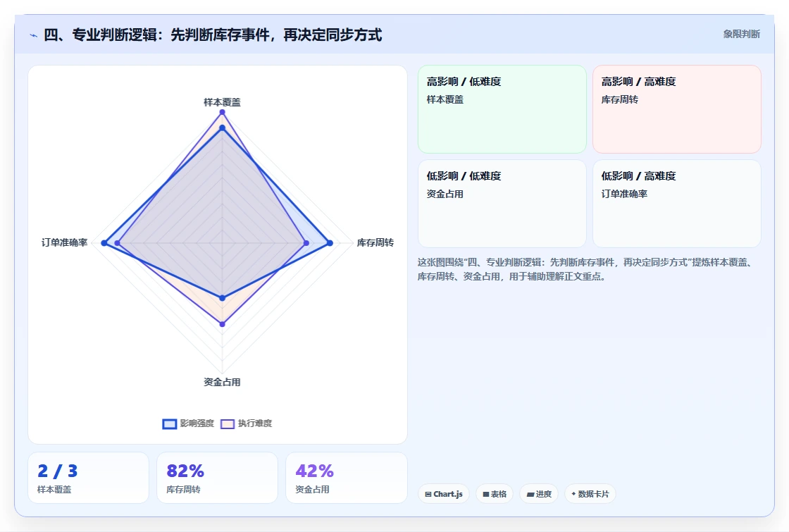789x532 pixels.
Task: Click the 库存周转 radar axis label
Action: [x=375, y=242]
